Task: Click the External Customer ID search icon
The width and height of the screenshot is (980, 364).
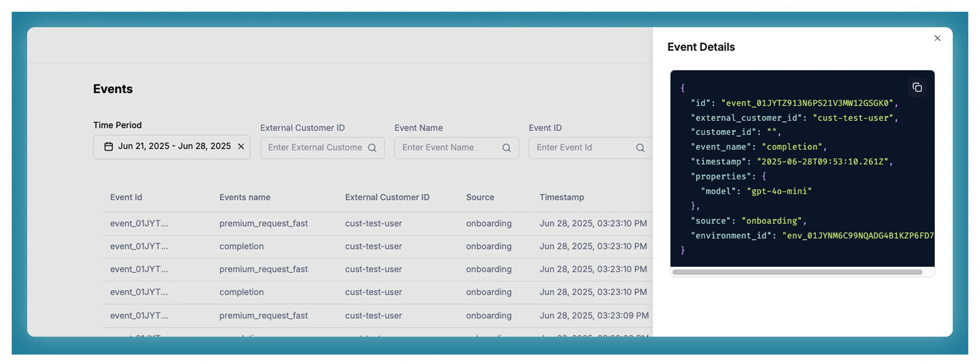Action: (372, 148)
